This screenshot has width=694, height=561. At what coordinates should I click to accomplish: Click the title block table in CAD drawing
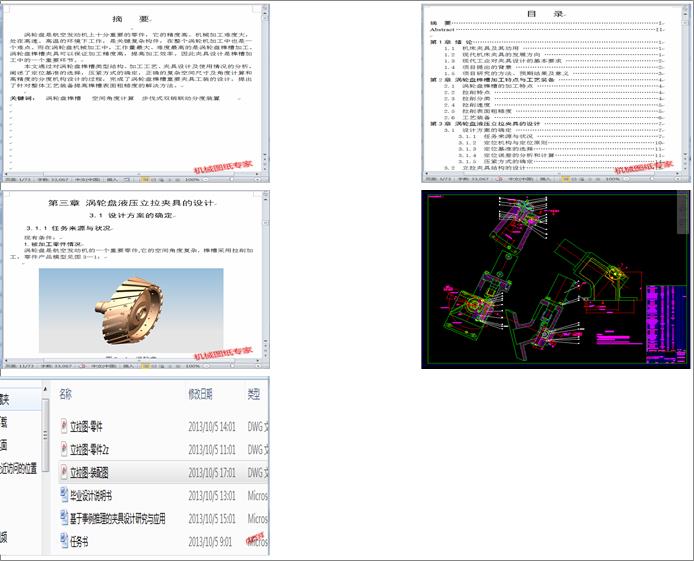pyautogui.click(x=665, y=324)
